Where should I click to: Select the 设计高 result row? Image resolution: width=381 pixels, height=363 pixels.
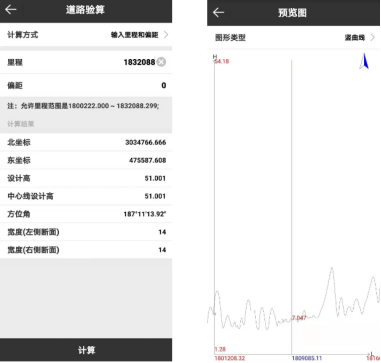pyautogui.click(x=86, y=178)
